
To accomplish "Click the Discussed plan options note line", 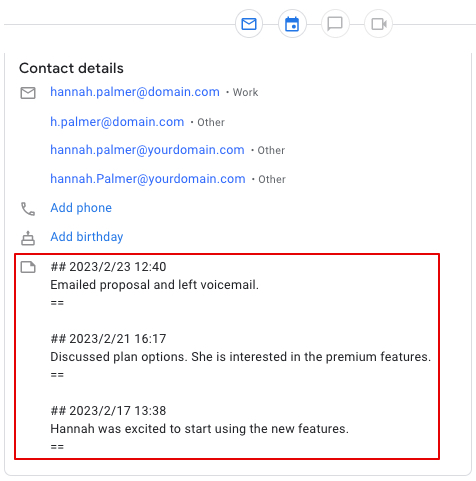I will [x=240, y=357].
